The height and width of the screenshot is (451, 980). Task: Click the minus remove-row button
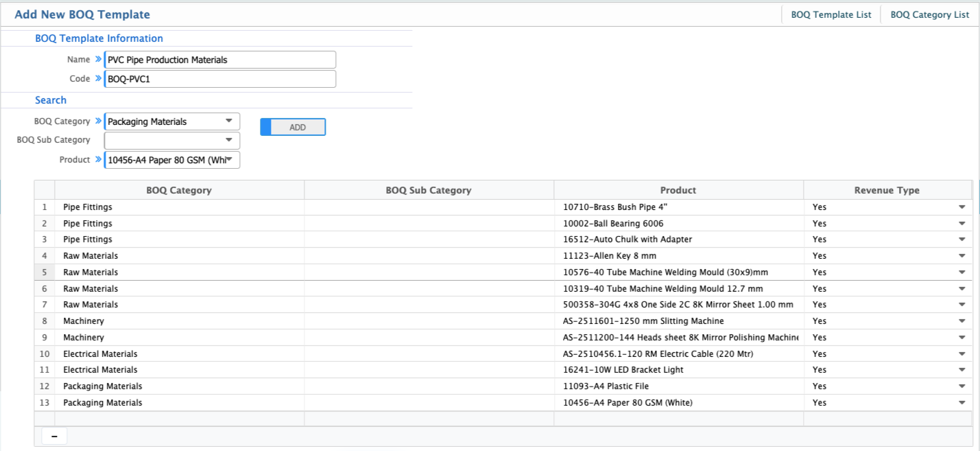(54, 436)
